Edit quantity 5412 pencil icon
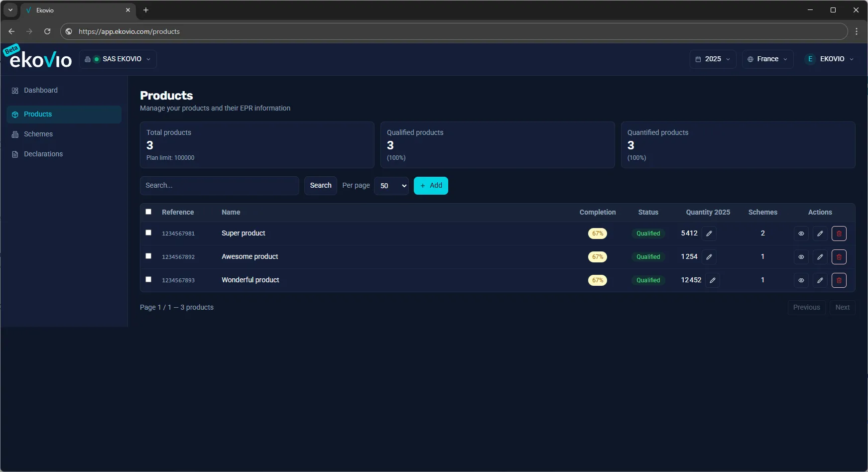Image resolution: width=868 pixels, height=472 pixels. coord(709,234)
